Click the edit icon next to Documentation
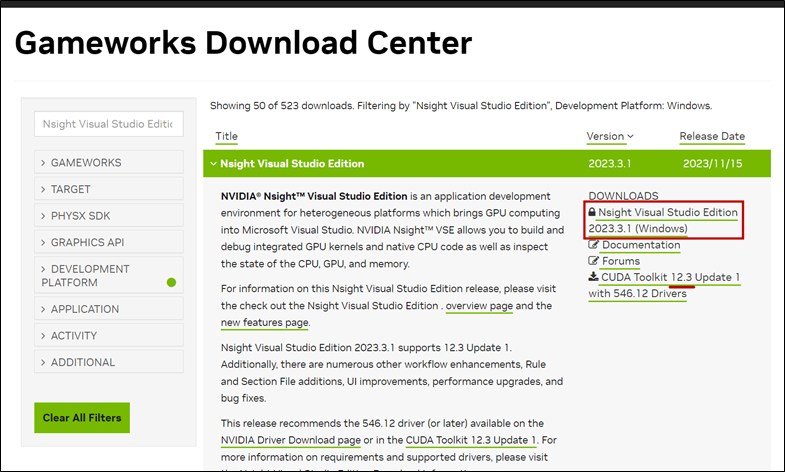Screen dimensions: 785x472 pos(593,245)
